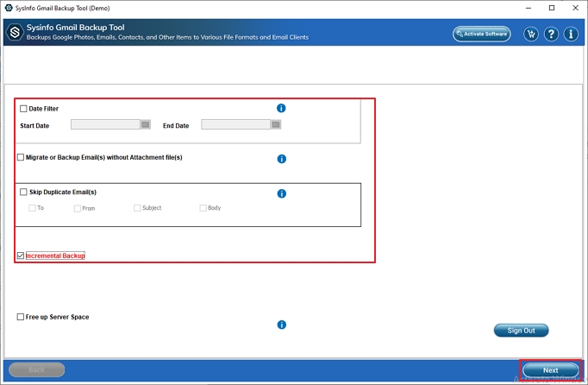Click the Back button
This screenshot has width=588, height=385.
[x=37, y=369]
